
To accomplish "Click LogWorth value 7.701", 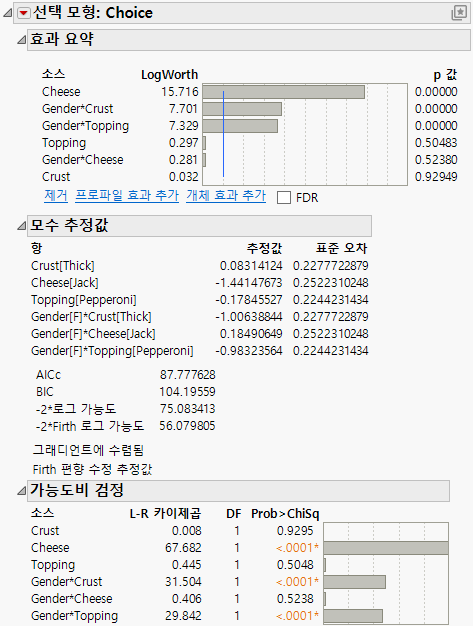I will (183, 109).
